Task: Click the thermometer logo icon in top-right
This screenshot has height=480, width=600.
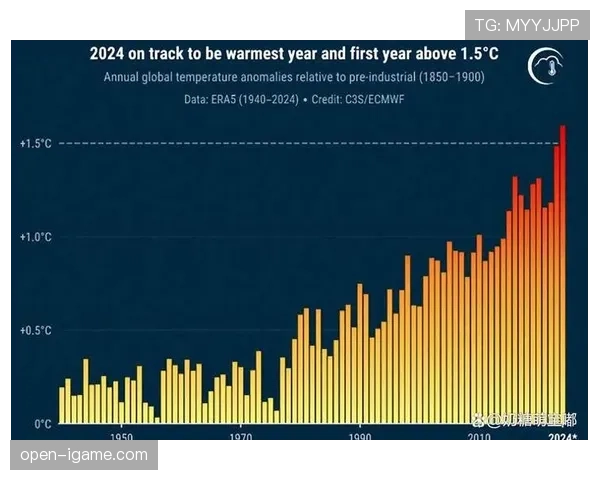Action: [x=546, y=67]
